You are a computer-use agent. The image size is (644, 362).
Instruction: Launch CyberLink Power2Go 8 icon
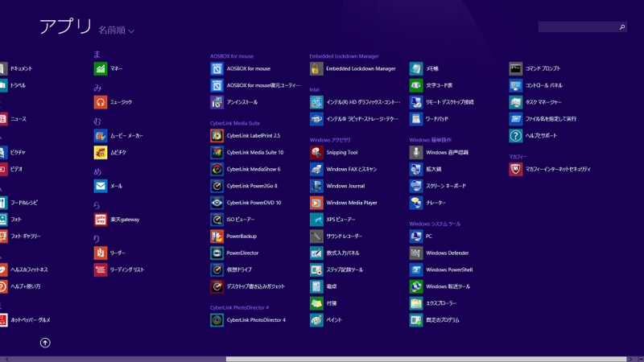pos(217,186)
